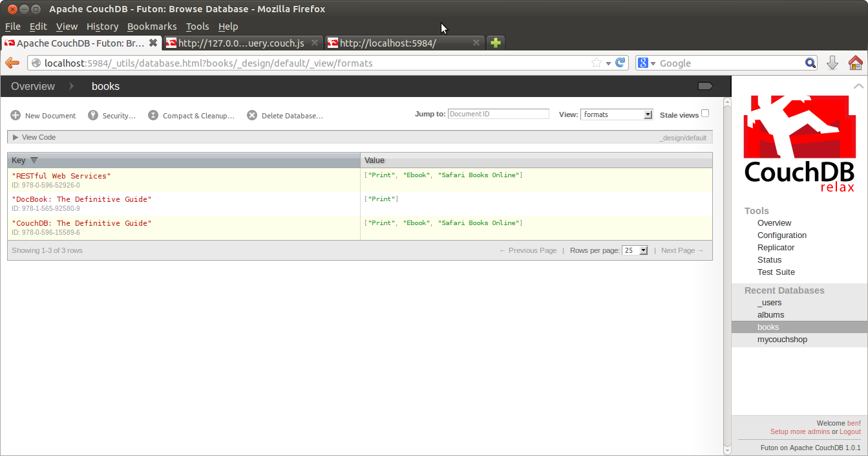Image resolution: width=868 pixels, height=456 pixels.
Task: Open the View dropdown showing formats
Action: pyautogui.click(x=617, y=114)
